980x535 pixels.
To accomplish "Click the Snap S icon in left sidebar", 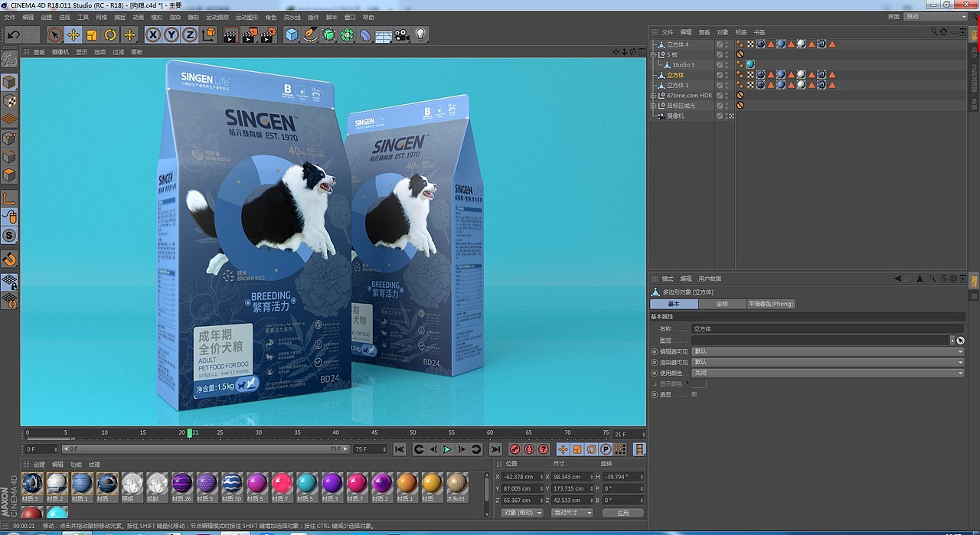I will point(9,235).
